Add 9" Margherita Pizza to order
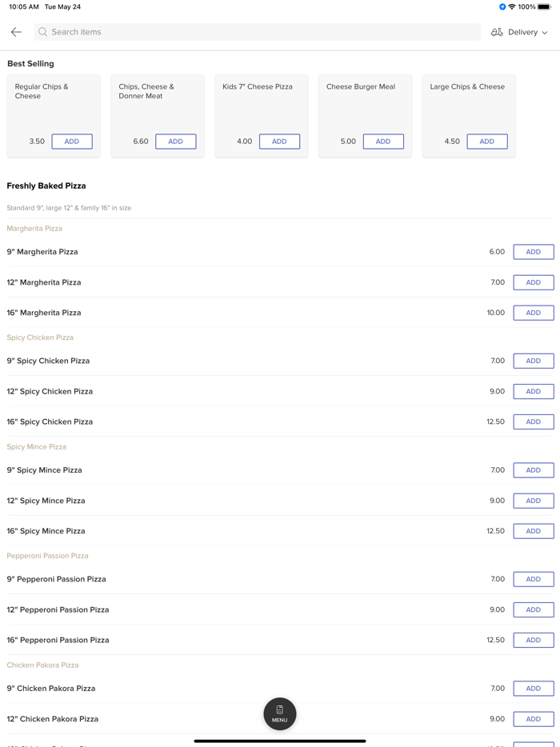Viewport: 560px width, 747px height. click(533, 252)
